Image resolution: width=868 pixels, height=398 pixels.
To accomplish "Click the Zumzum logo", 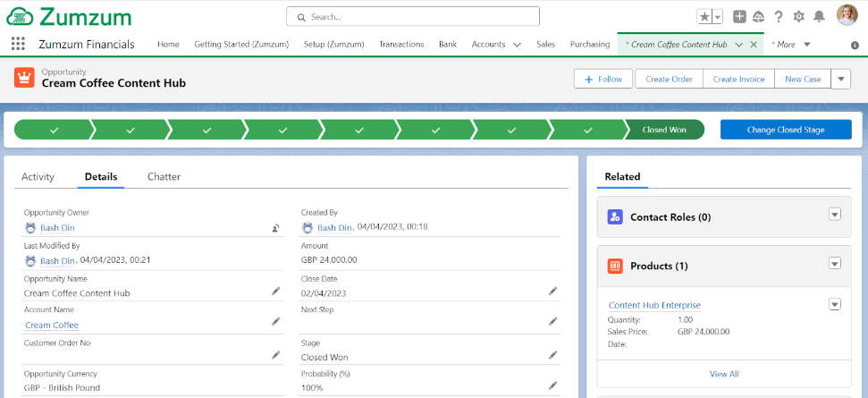I will (x=69, y=17).
